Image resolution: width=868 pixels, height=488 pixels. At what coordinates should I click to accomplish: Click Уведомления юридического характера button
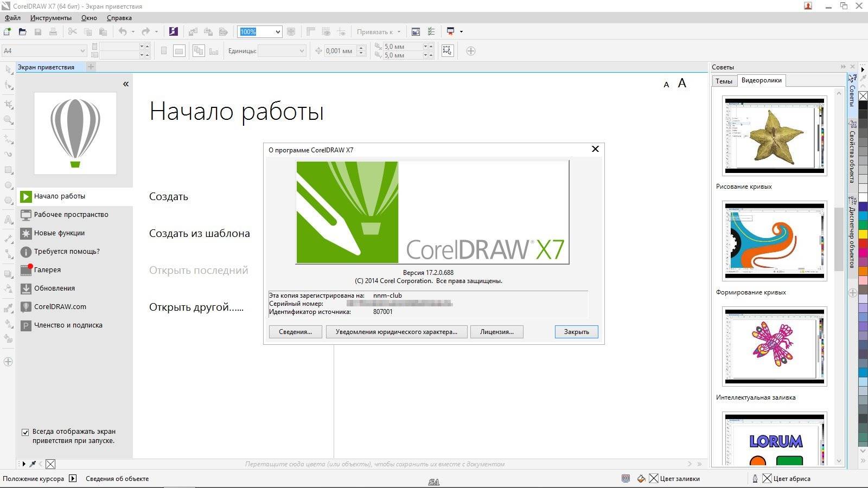pyautogui.click(x=397, y=332)
